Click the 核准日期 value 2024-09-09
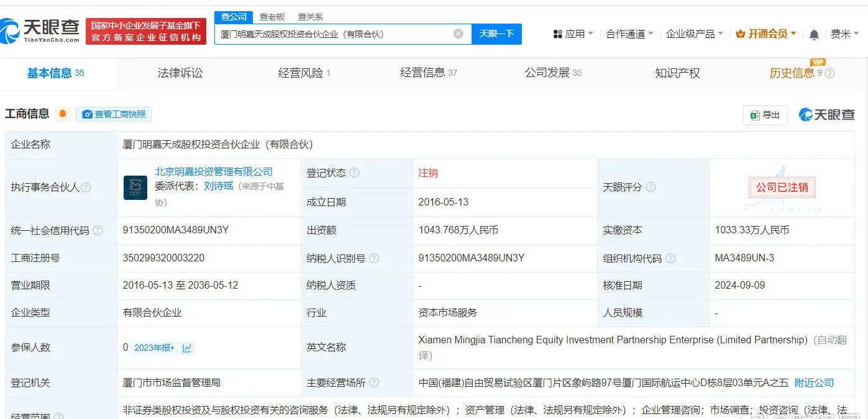868x419 pixels. (x=740, y=285)
